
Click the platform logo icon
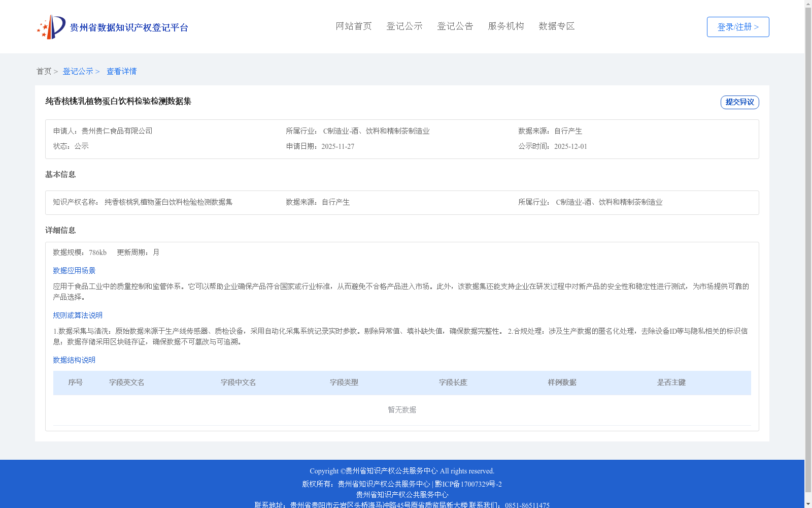coord(51,27)
